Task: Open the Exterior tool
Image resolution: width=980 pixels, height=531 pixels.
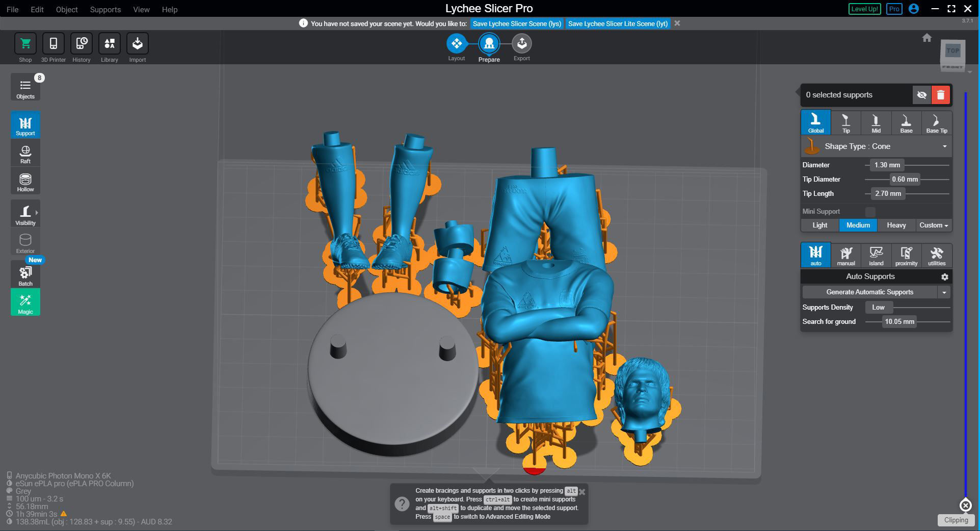Action: [25, 242]
